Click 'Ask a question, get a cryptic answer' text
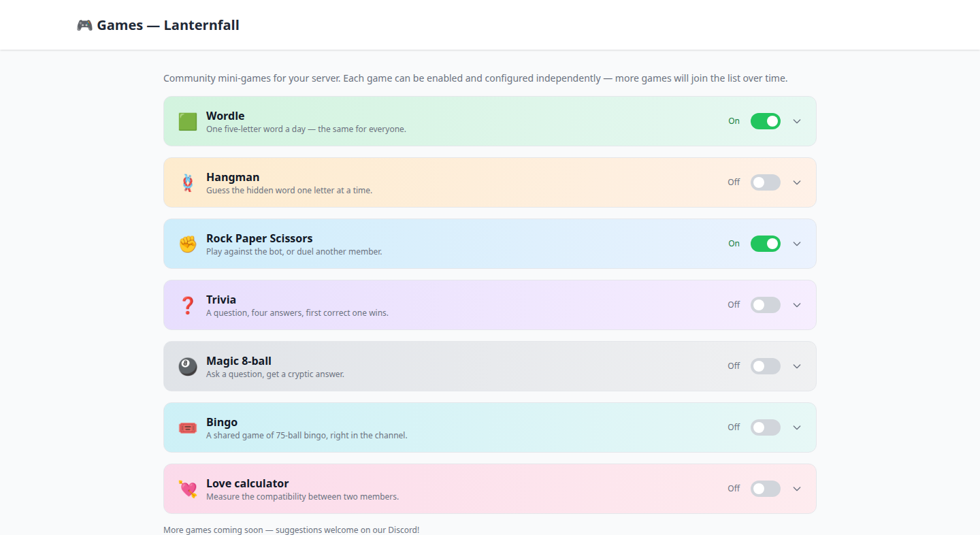 [275, 374]
